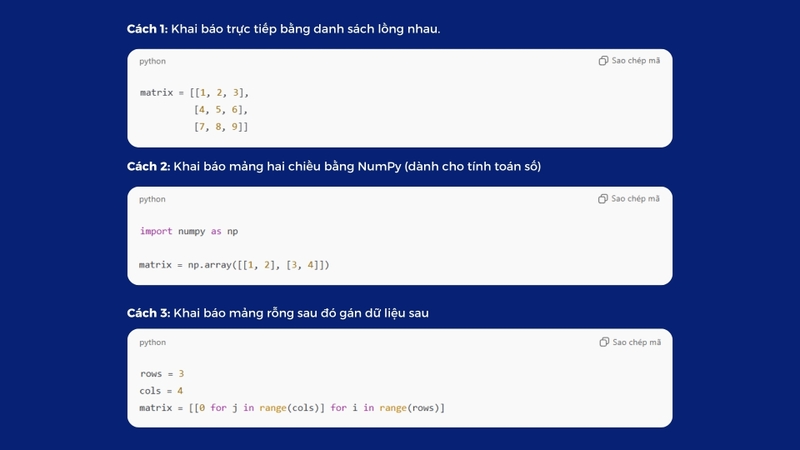Click the "[7, 8, 9]]" code line
800x450 pixels.
pos(220,127)
